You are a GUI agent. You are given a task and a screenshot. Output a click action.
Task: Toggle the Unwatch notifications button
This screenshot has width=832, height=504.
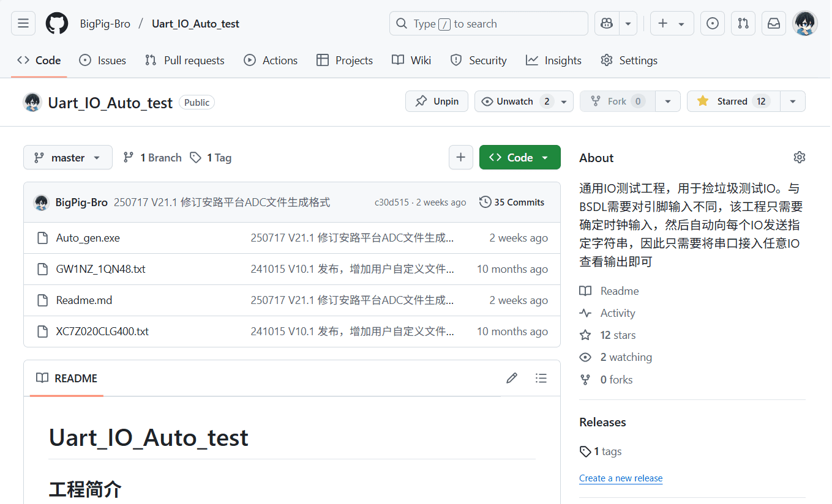[x=515, y=102]
